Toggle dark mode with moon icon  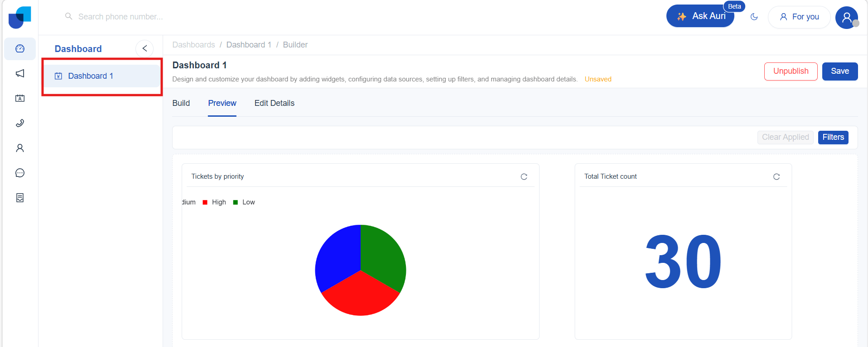click(x=754, y=17)
